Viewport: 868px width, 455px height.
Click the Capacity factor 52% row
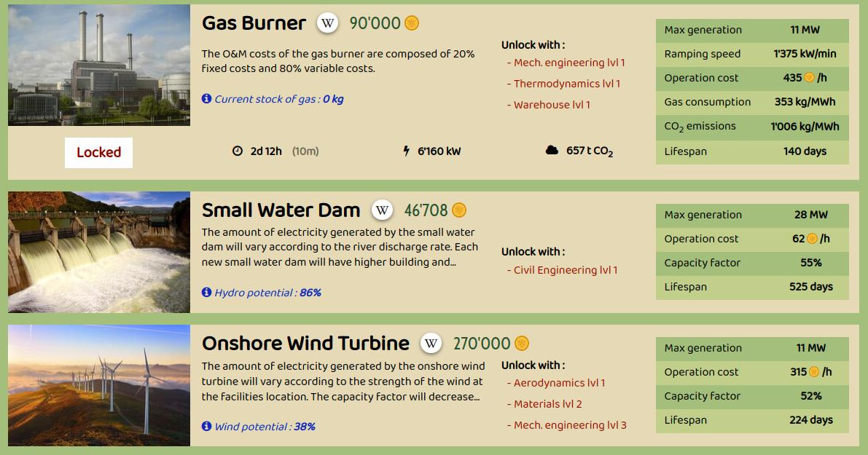(x=752, y=397)
